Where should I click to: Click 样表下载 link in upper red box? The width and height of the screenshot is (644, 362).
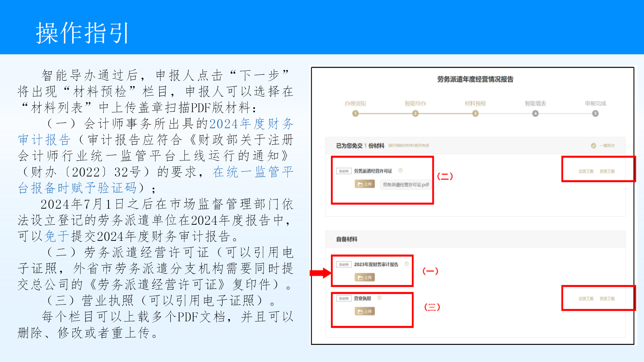[x=607, y=171]
